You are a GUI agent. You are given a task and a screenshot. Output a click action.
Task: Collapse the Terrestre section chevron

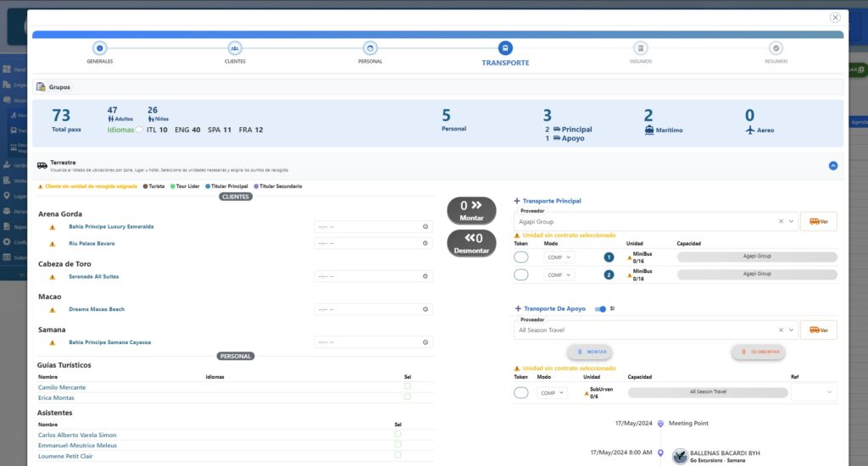click(832, 165)
